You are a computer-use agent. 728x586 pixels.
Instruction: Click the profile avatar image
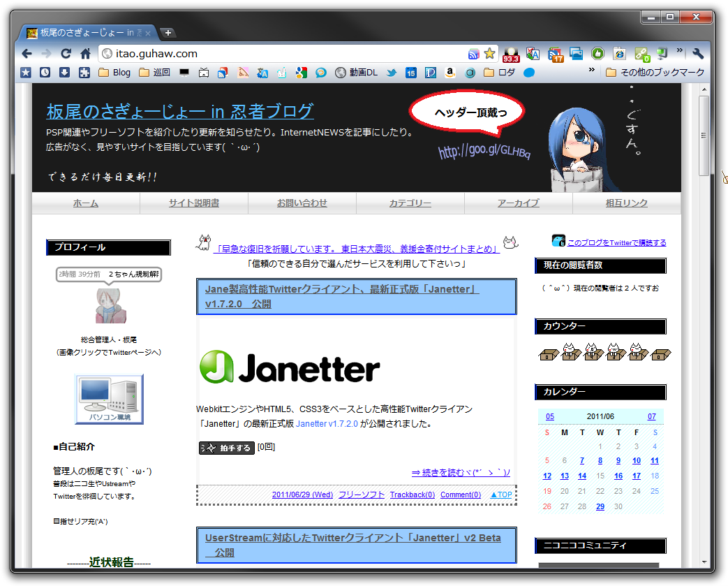(x=110, y=306)
